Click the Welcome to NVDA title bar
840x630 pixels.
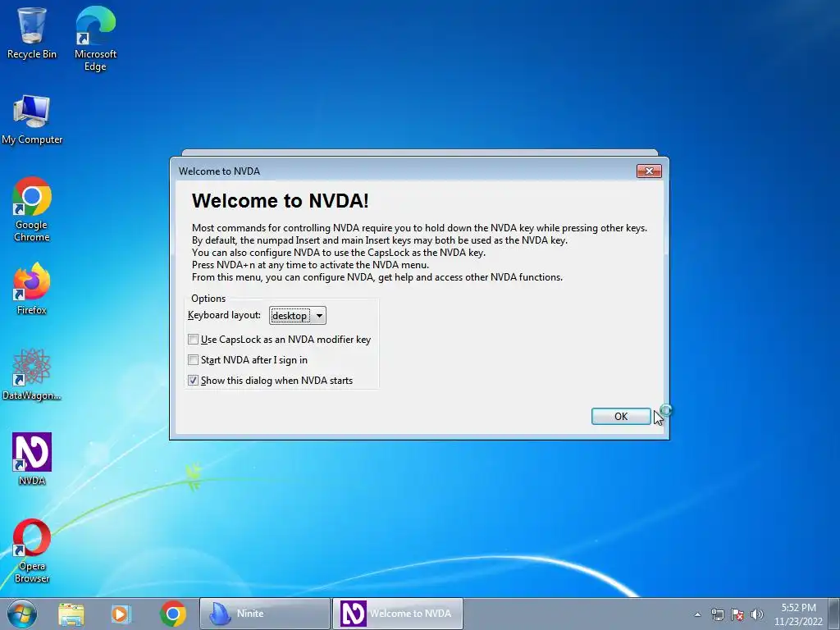pos(407,171)
